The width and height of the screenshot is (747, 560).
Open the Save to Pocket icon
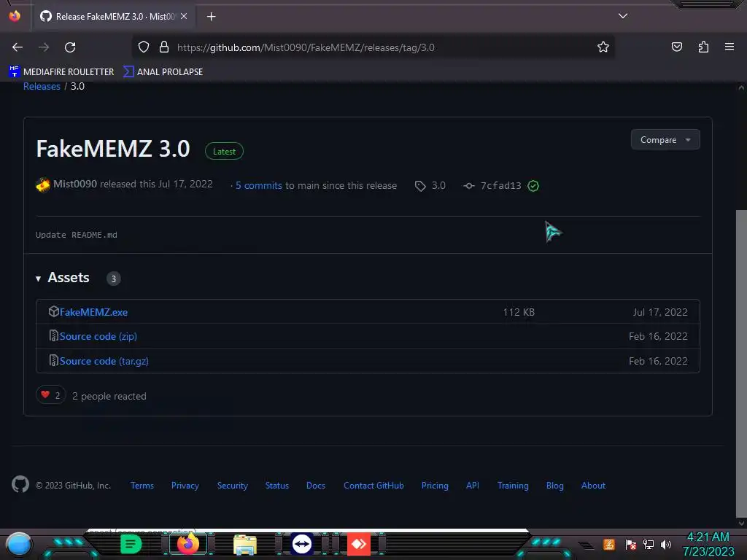click(x=676, y=47)
